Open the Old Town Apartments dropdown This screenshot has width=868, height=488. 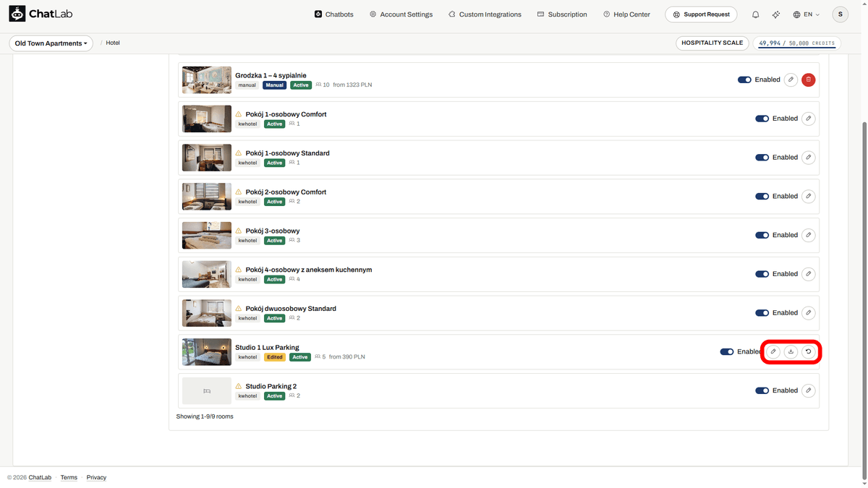point(51,43)
